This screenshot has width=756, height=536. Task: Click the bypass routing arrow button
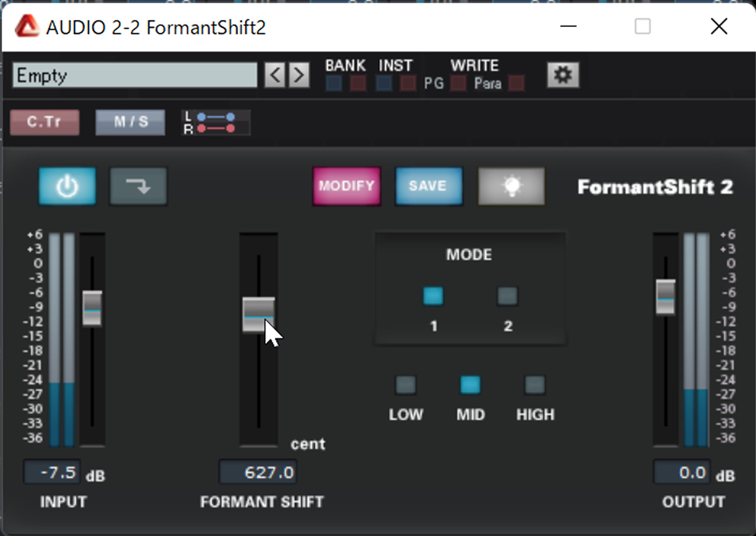coord(138,186)
